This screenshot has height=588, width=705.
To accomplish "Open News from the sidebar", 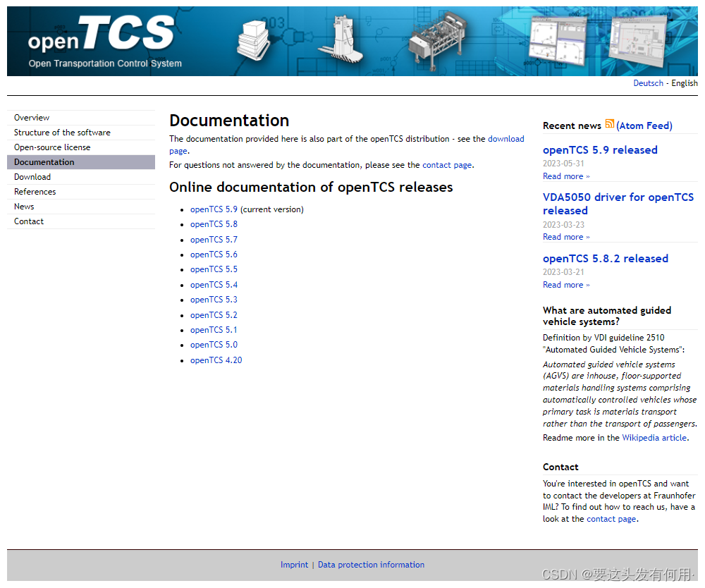I will click(x=81, y=207).
